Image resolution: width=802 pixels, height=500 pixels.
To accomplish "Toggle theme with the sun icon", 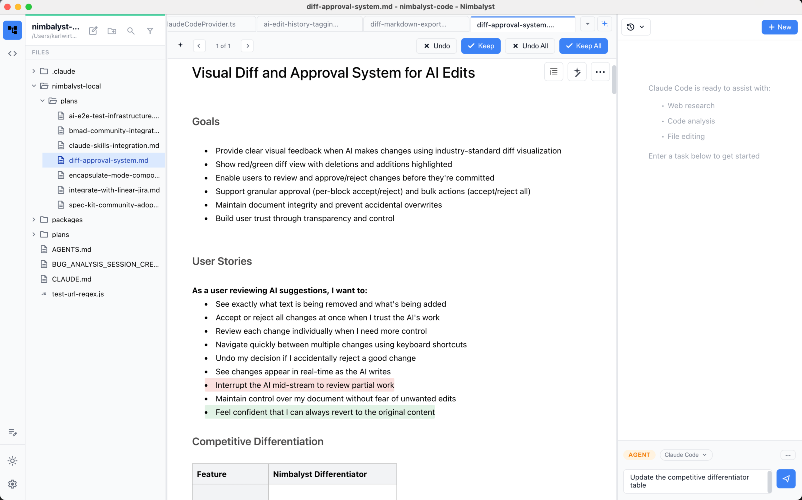I will 12,461.
